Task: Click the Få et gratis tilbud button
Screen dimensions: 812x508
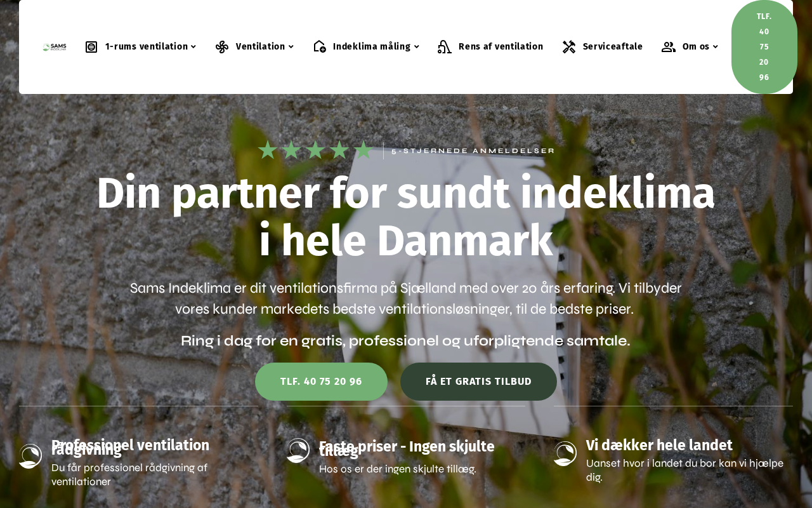Action: pos(478,382)
